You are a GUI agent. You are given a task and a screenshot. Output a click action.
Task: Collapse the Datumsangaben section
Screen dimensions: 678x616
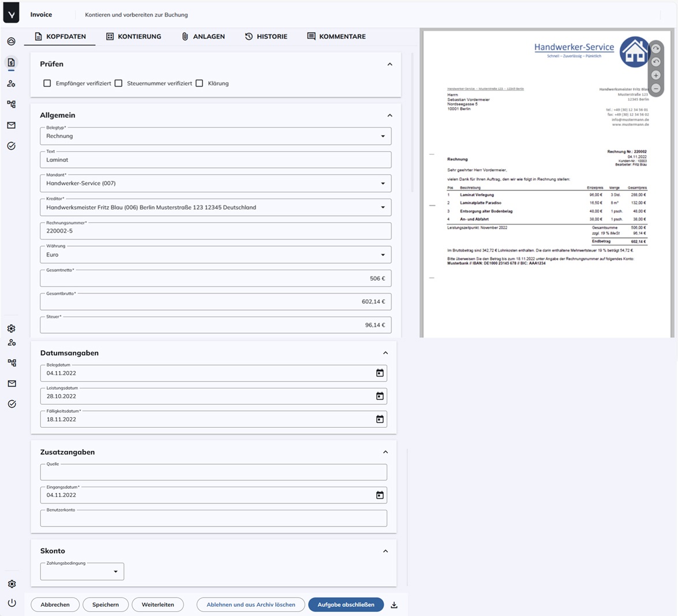coord(385,353)
